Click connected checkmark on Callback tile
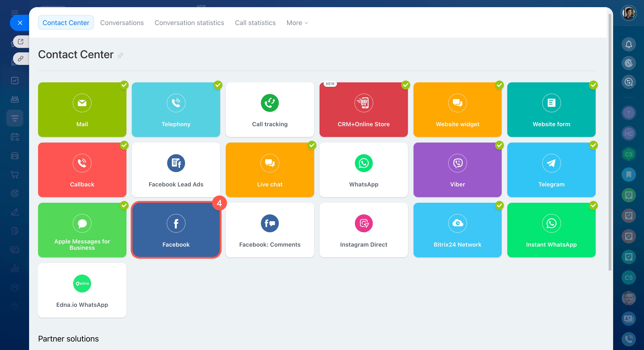The width and height of the screenshot is (644, 350). point(124,145)
